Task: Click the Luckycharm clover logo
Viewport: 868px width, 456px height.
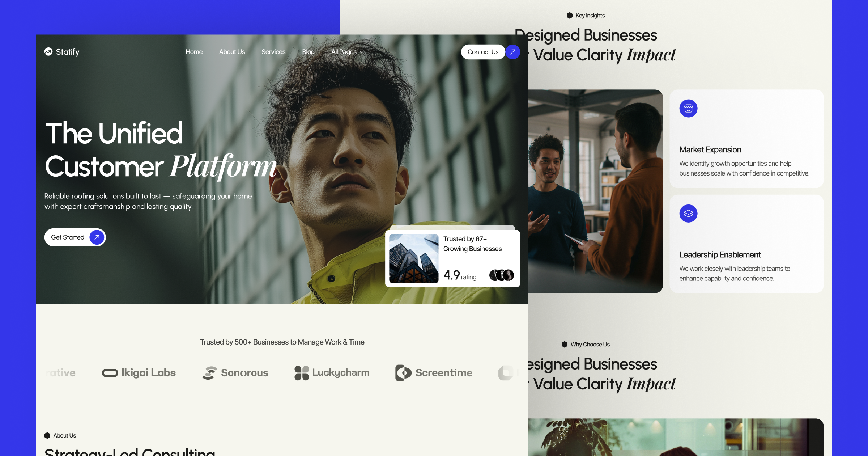Action: point(301,372)
